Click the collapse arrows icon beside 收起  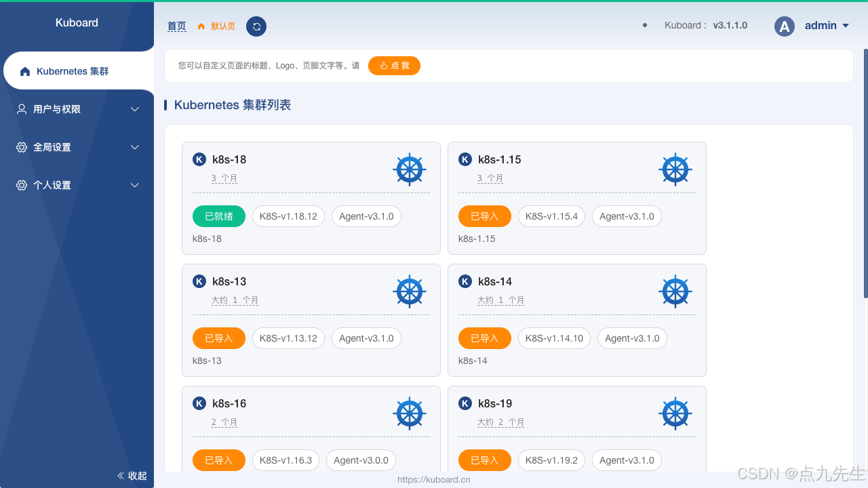[x=121, y=476]
